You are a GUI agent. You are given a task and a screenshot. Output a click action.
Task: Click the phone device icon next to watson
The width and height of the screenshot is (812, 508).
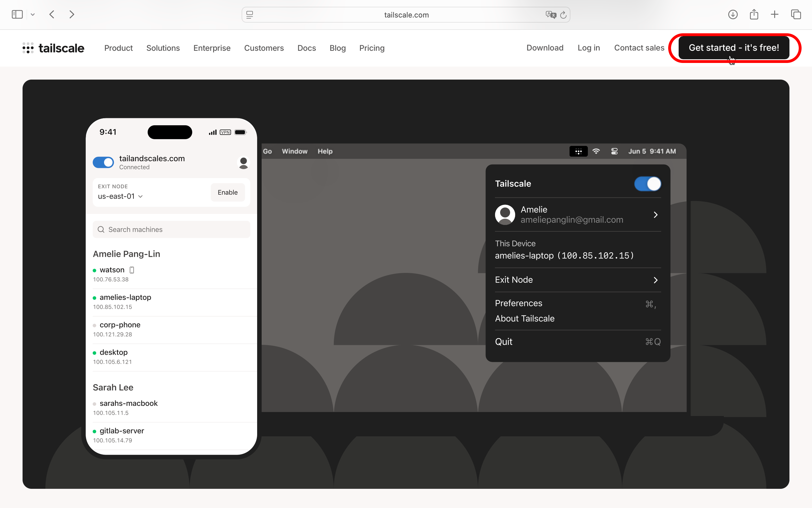point(132,270)
